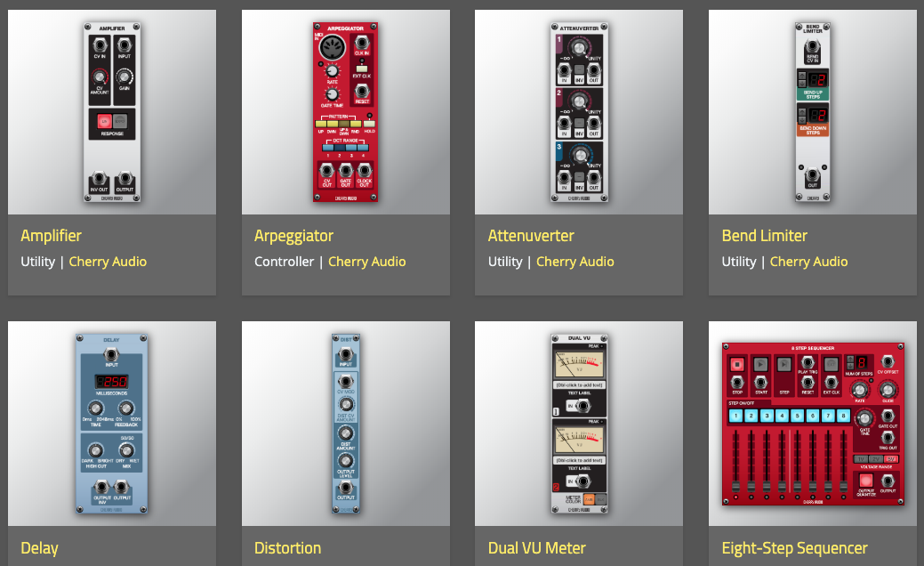Open the Delay title link
This screenshot has height=566, width=924.
point(39,548)
